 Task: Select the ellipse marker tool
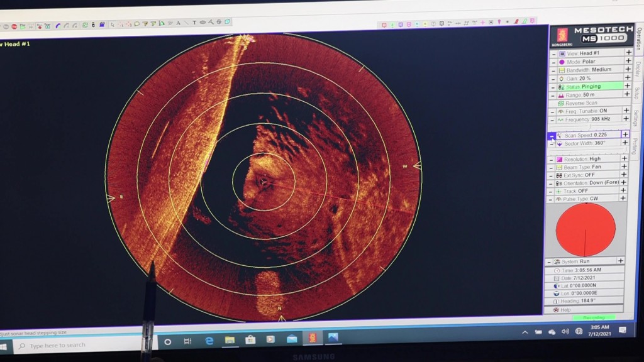click(203, 23)
